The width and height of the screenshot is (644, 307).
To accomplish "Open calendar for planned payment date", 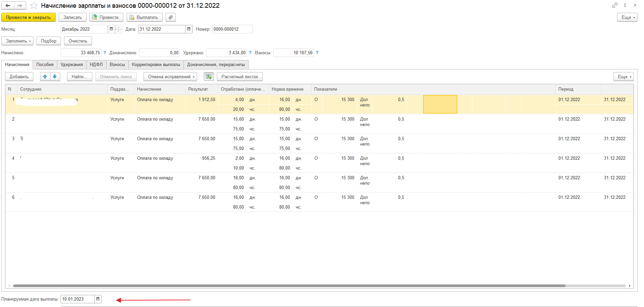I will pos(98,299).
